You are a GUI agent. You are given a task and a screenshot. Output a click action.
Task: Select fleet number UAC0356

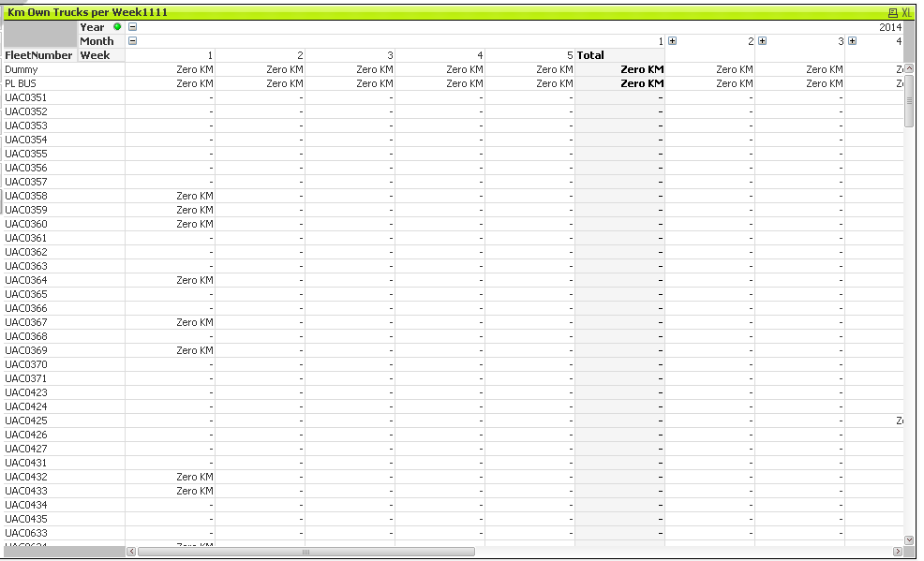coord(26,168)
